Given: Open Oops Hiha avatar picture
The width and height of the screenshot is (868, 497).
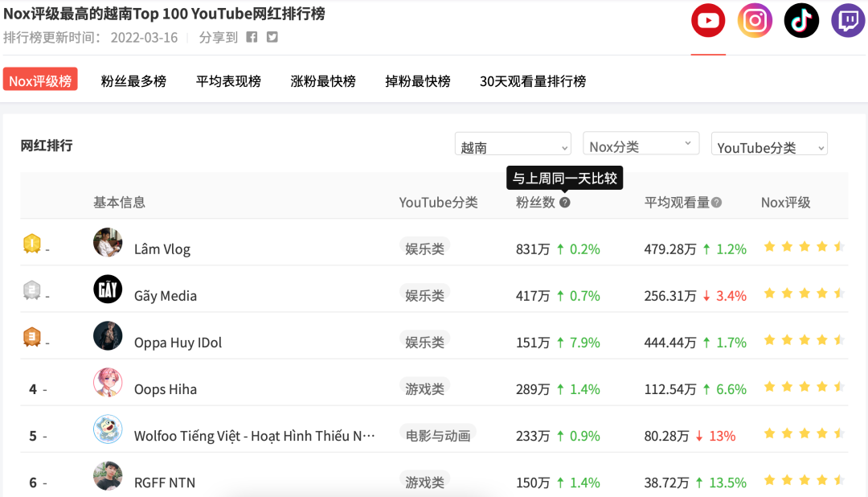Looking at the screenshot, I should (108, 382).
